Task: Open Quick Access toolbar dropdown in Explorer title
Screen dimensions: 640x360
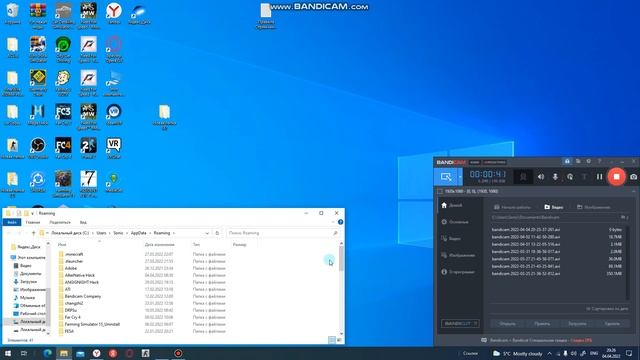Action: pyautogui.click(x=32, y=213)
